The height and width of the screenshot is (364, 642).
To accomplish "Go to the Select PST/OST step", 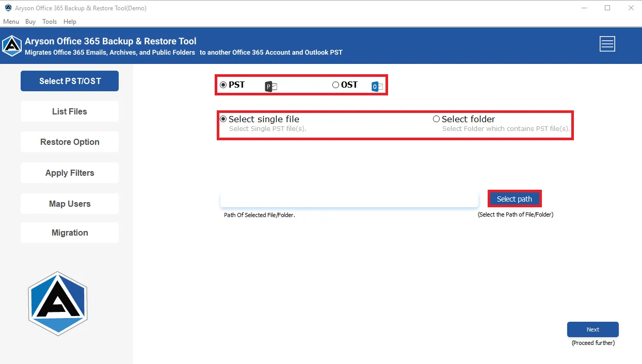I will (70, 81).
